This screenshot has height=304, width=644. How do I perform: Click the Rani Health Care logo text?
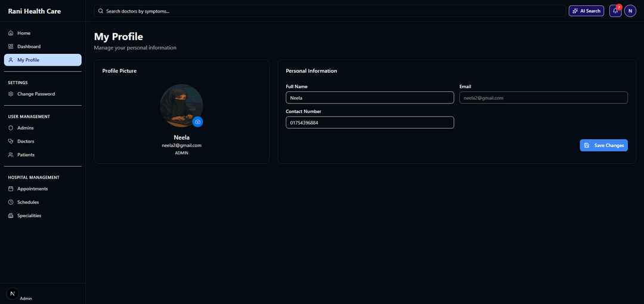click(x=35, y=11)
